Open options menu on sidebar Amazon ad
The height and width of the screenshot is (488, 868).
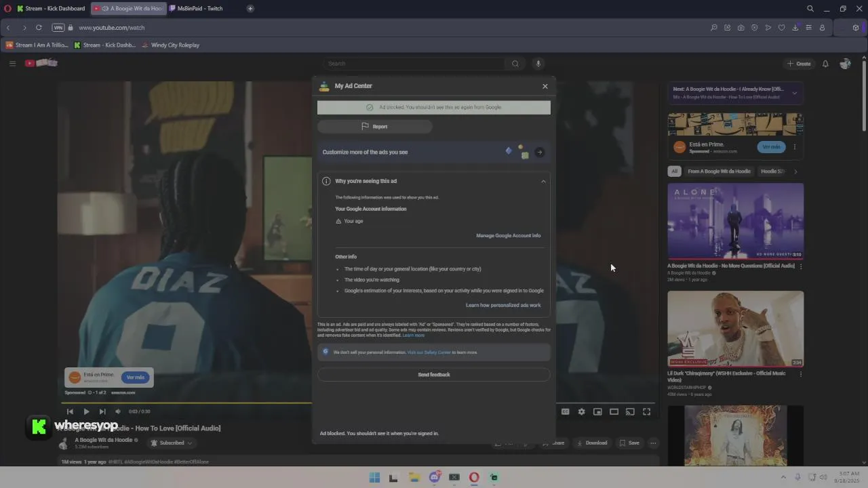coord(795,147)
